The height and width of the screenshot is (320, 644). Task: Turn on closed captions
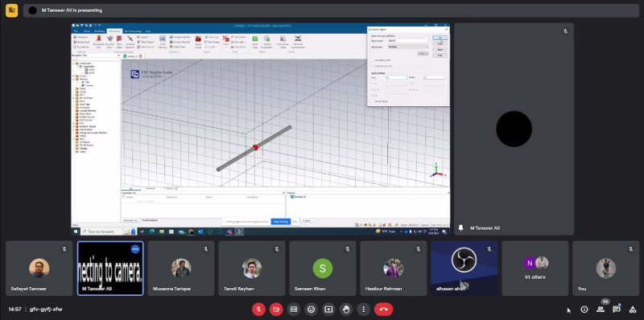click(293, 310)
